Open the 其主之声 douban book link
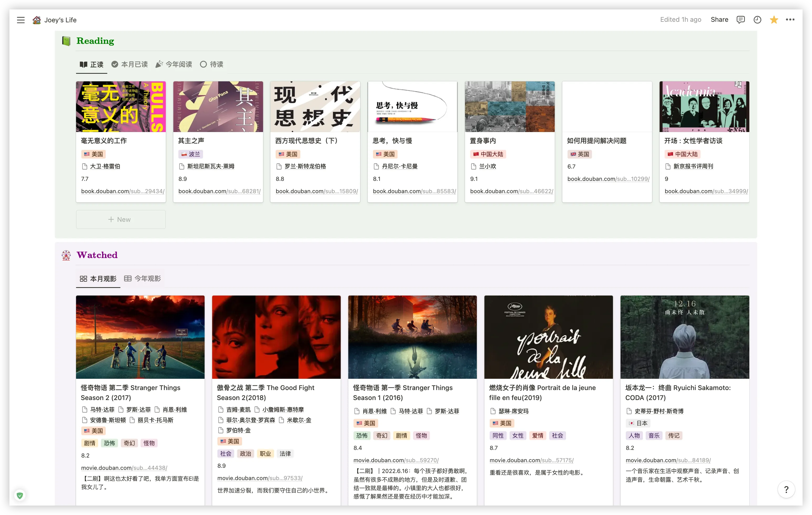The image size is (812, 515). [x=219, y=191]
